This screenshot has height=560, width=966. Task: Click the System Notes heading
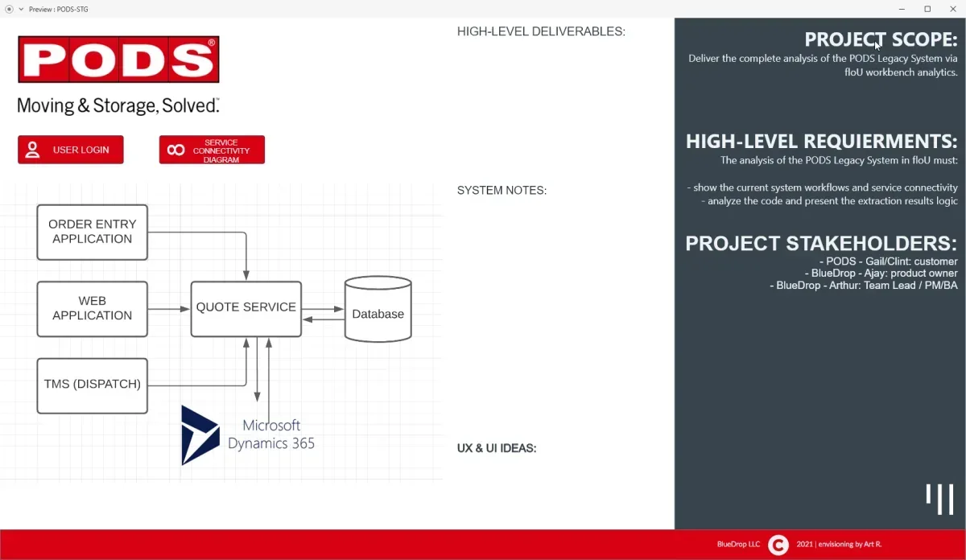pyautogui.click(x=502, y=191)
